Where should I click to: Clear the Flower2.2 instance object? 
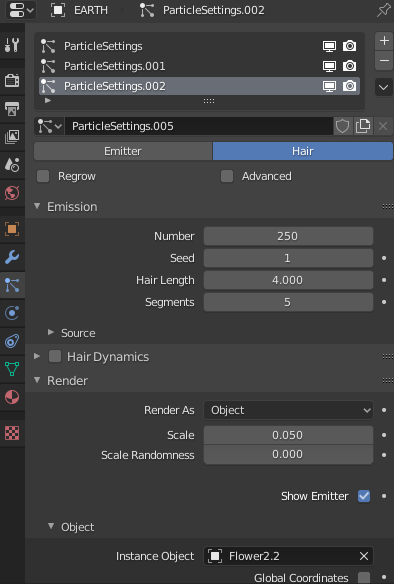[364, 556]
